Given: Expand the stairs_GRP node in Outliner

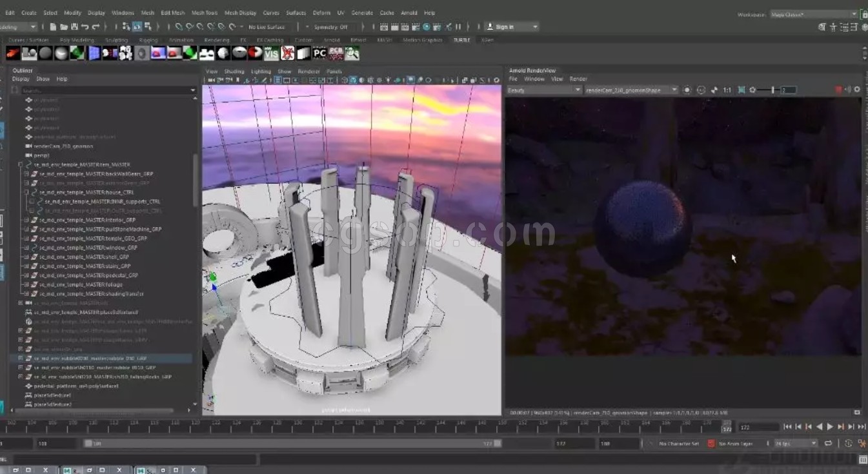Looking at the screenshot, I should pyautogui.click(x=26, y=266).
